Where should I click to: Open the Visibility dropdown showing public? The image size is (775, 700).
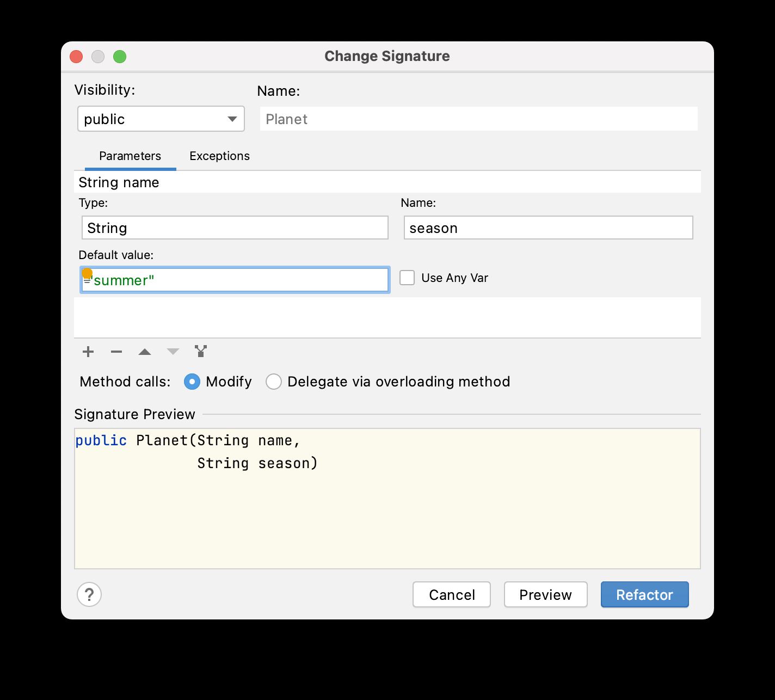161,119
